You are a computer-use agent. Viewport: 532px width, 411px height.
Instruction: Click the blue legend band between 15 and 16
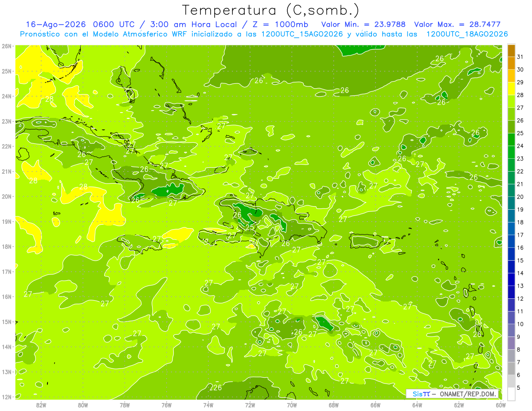511,254
